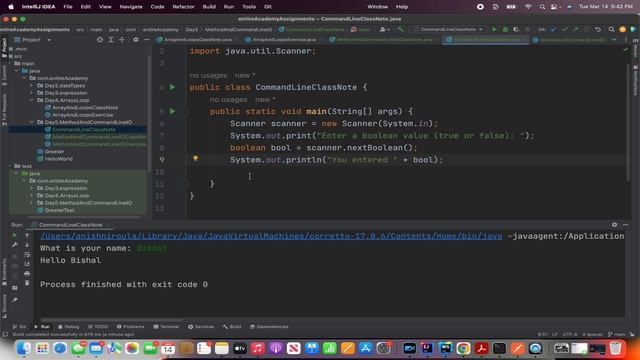Viewport: 640px width, 360px height.
Task: Click the Run console horizontal scrollbar
Action: tap(111, 320)
